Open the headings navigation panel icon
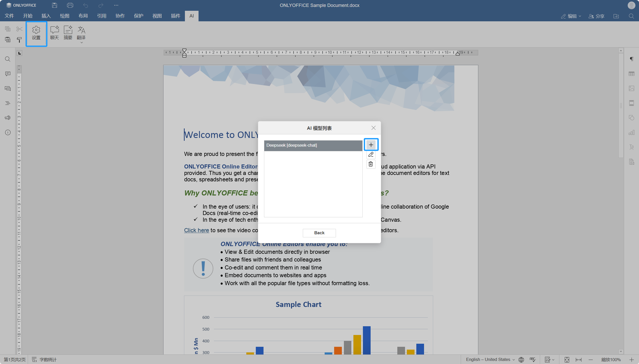The width and height of the screenshot is (639, 364). click(x=8, y=103)
